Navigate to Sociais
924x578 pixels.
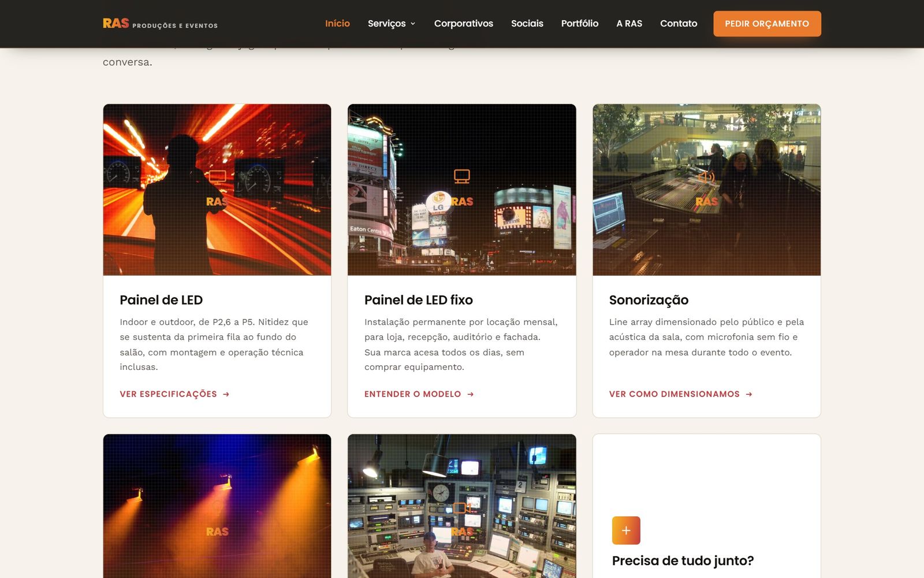(x=527, y=24)
